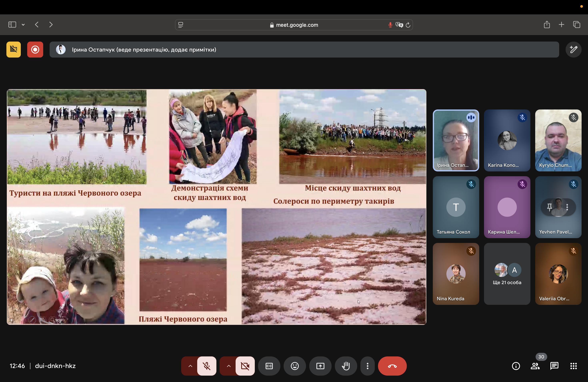Open the in-call chat panel
The image size is (588, 382).
(x=554, y=366)
